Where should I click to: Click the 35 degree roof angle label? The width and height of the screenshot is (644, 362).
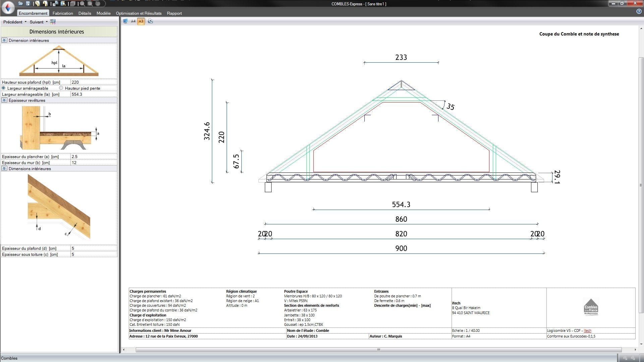[x=450, y=106]
